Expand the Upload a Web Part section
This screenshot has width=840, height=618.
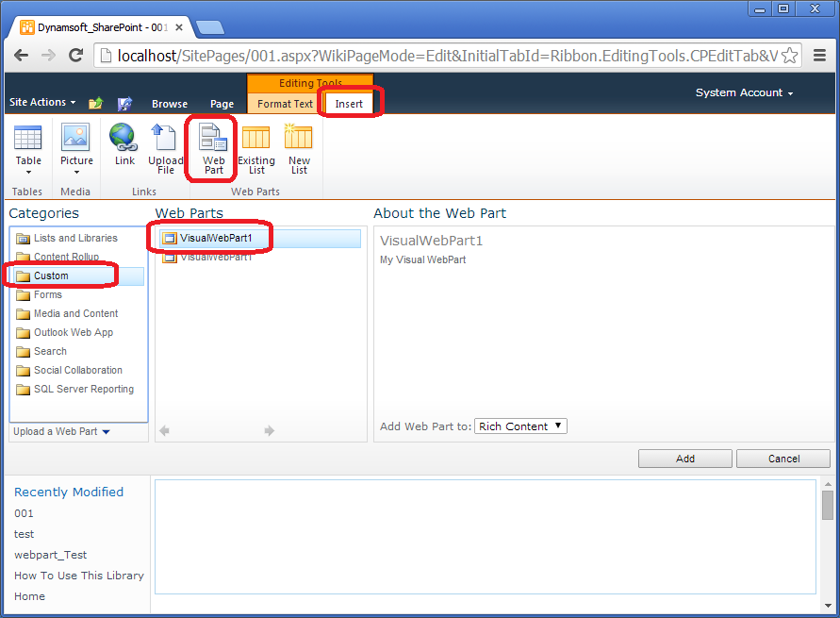pyautogui.click(x=61, y=432)
